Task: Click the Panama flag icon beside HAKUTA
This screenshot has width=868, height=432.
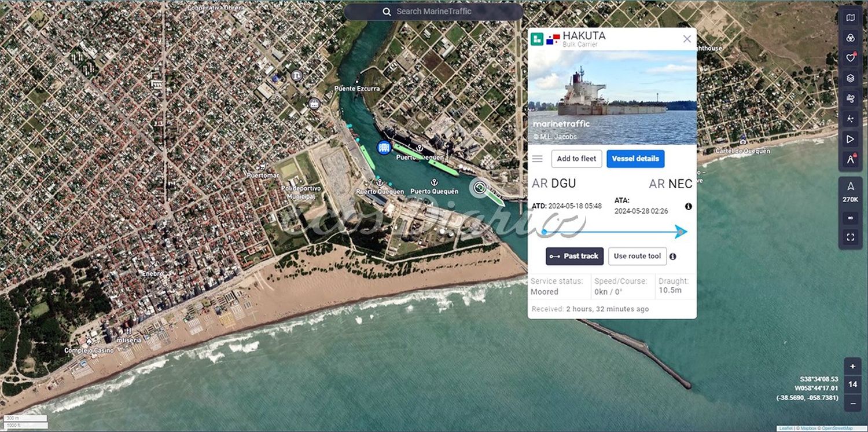Action: (x=553, y=39)
